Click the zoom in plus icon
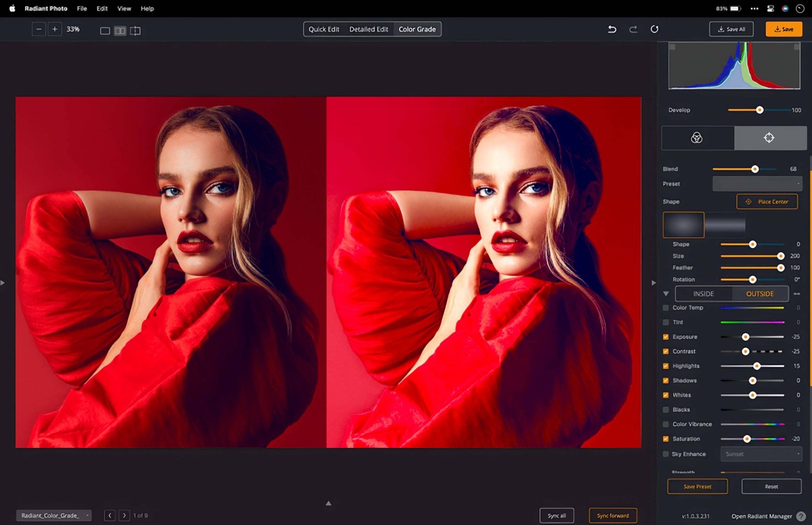The image size is (812, 525). (x=55, y=29)
